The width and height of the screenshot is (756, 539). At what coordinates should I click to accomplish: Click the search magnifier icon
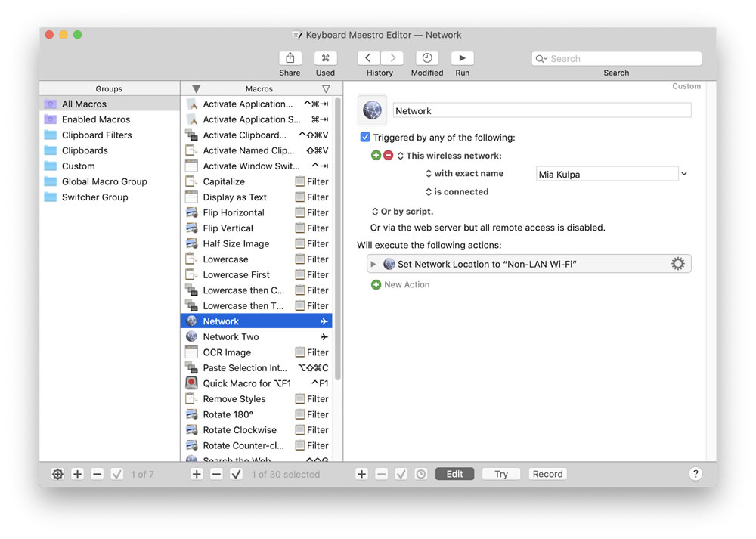point(541,59)
